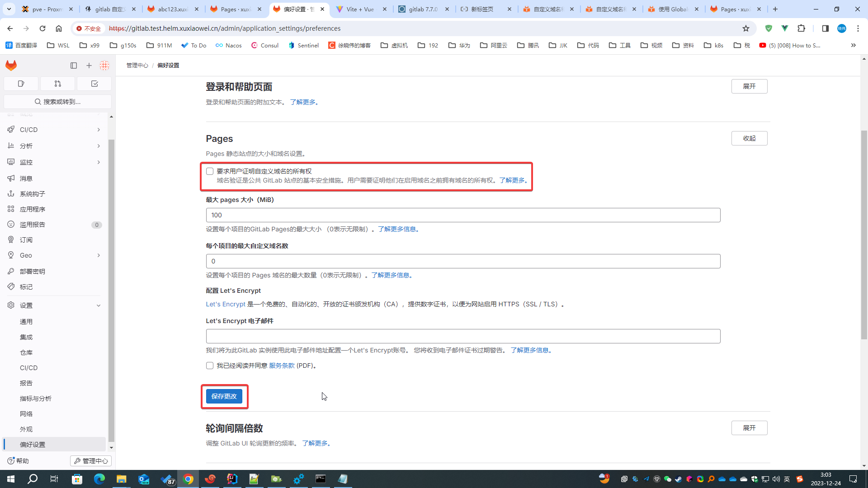Image resolution: width=868 pixels, height=488 pixels.
Task: Open the Let's Encrypt link
Action: tap(226, 304)
